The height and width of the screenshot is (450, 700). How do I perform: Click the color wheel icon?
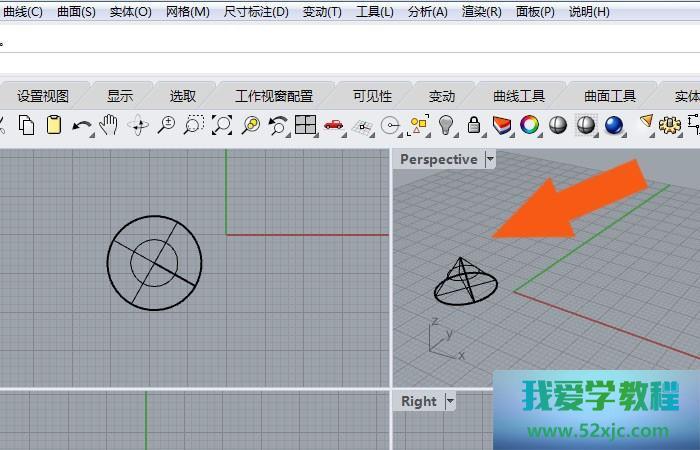(529, 125)
